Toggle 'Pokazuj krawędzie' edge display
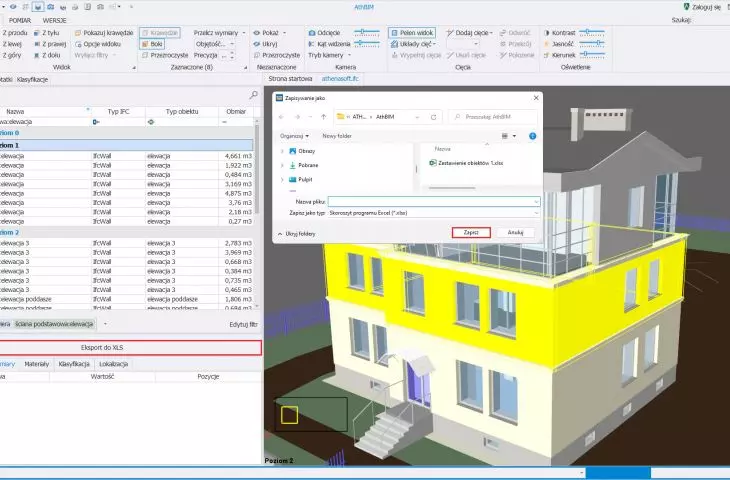 [x=104, y=33]
